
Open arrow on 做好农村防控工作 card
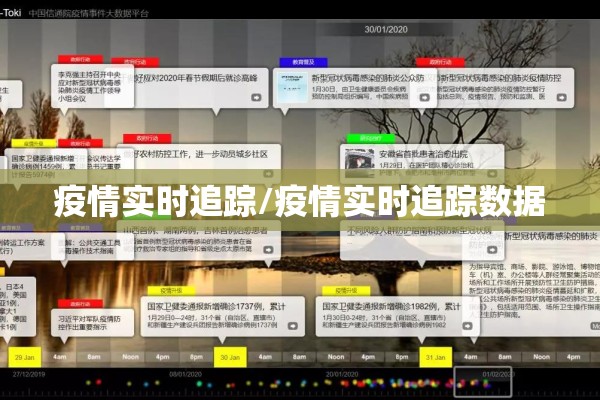268,173
